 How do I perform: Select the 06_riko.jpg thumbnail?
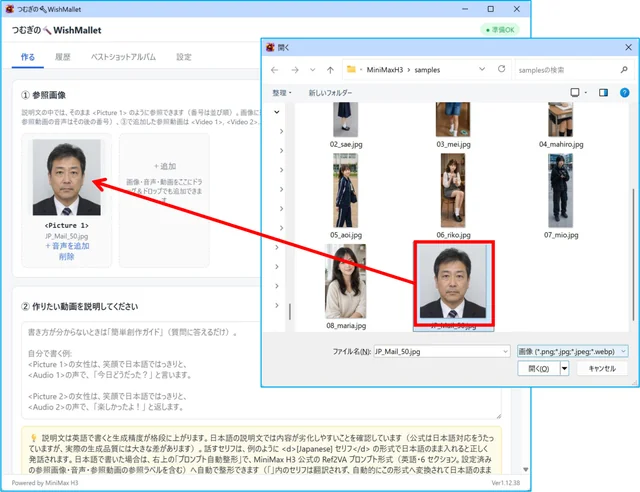(453, 190)
